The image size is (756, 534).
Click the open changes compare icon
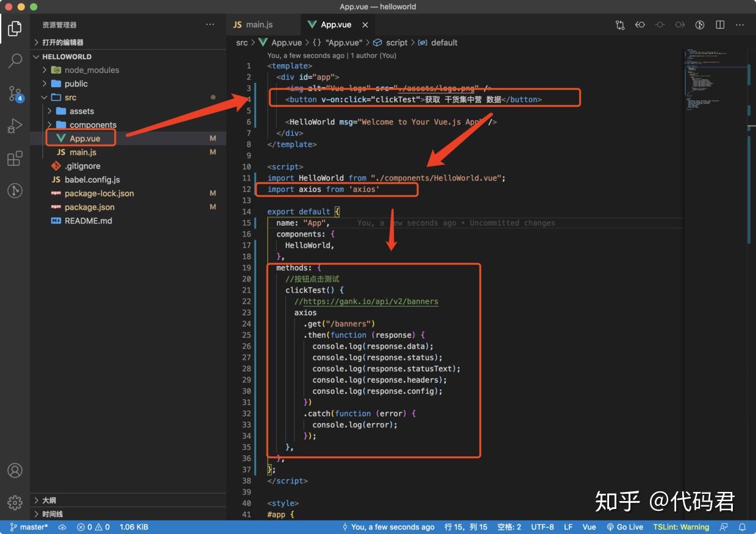[620, 25]
